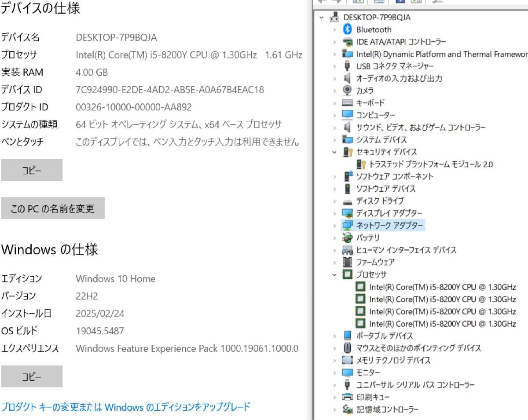Expand the バッテリ category arrow

click(335, 238)
